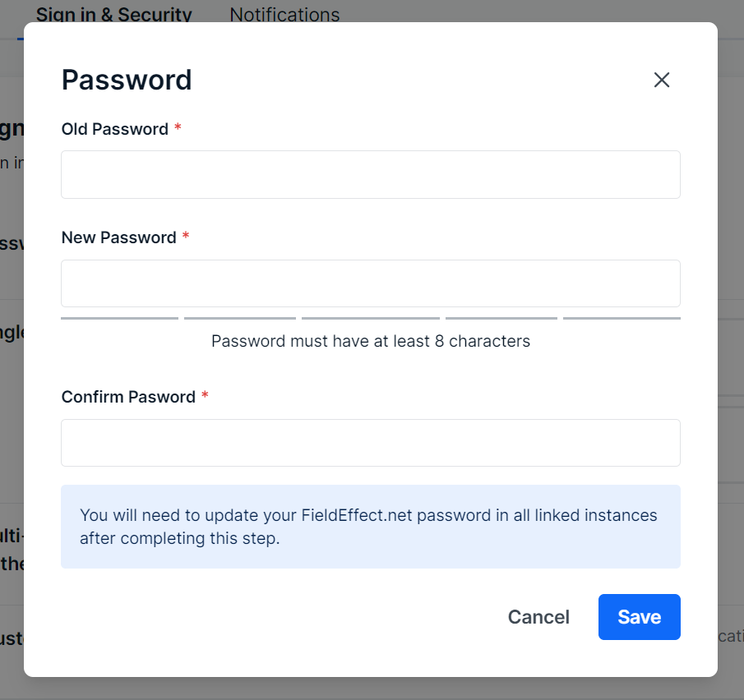Click the Password dialog heading
The image size is (744, 700).
(x=127, y=80)
